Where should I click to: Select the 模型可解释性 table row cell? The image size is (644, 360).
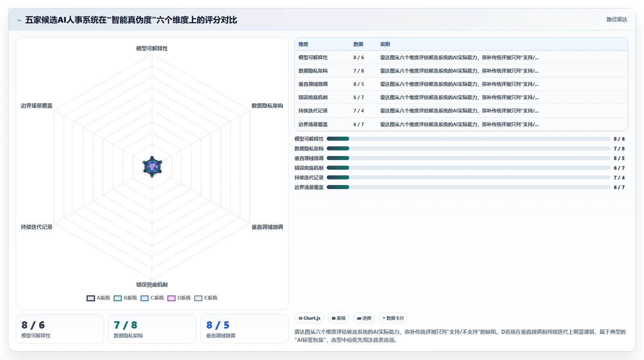pos(313,58)
